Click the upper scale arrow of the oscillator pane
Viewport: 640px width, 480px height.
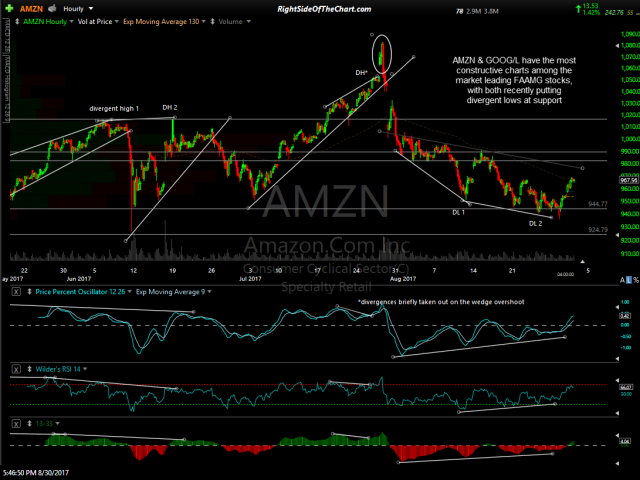point(617,307)
